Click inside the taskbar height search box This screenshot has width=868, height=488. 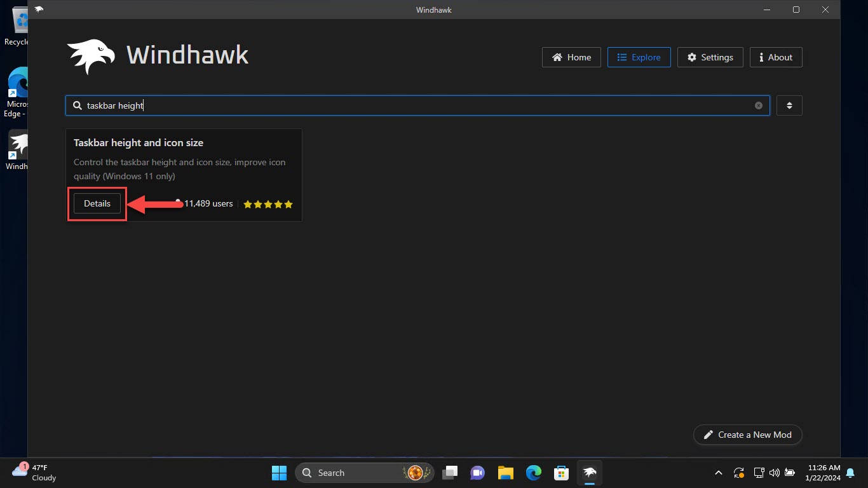[417, 105]
